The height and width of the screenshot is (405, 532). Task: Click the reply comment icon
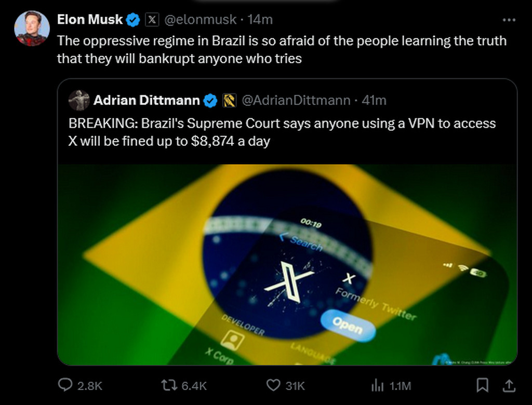65,385
